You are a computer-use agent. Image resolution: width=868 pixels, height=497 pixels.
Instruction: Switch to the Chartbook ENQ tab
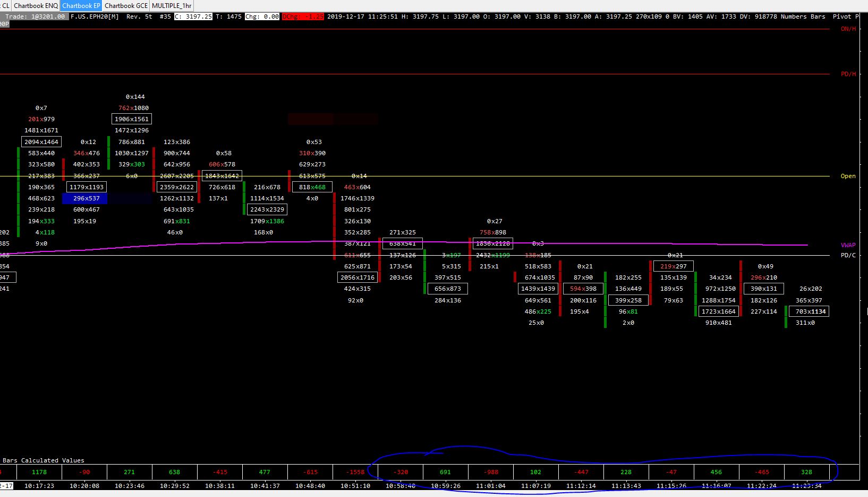[36, 5]
